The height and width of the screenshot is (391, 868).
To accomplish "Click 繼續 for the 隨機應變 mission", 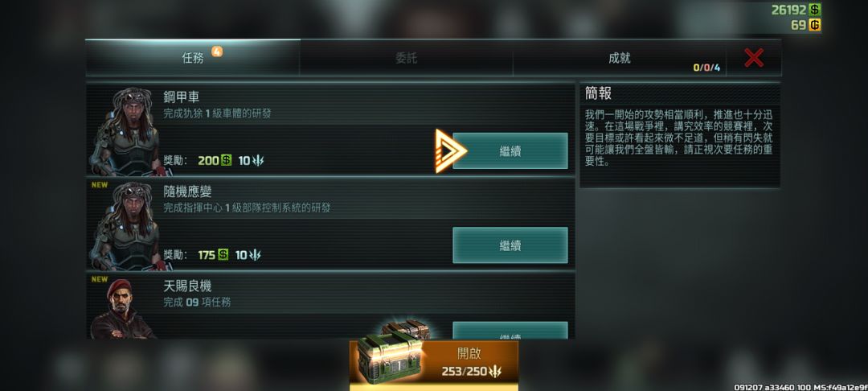I will click(x=510, y=245).
